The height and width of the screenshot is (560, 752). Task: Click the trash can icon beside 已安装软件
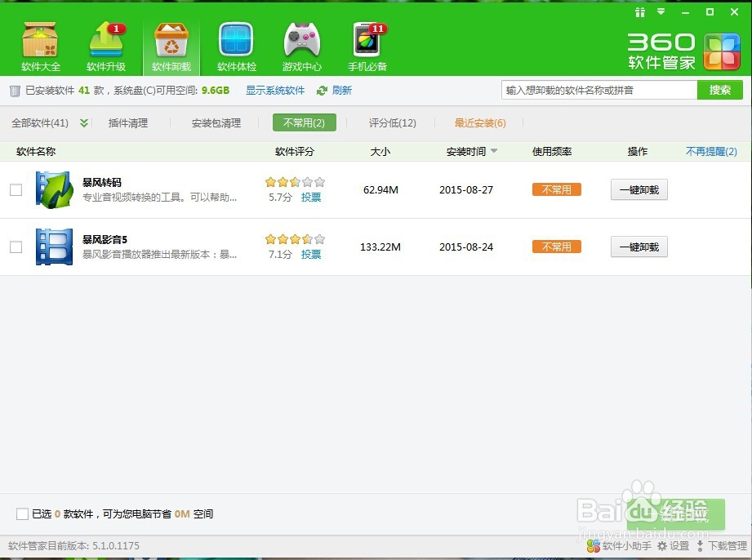tap(15, 91)
